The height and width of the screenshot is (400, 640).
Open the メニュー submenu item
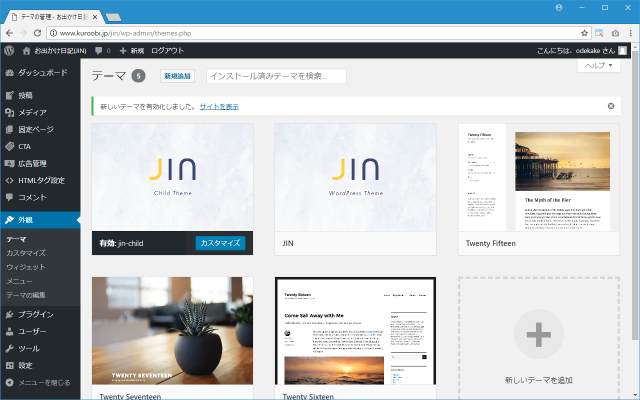(19, 281)
